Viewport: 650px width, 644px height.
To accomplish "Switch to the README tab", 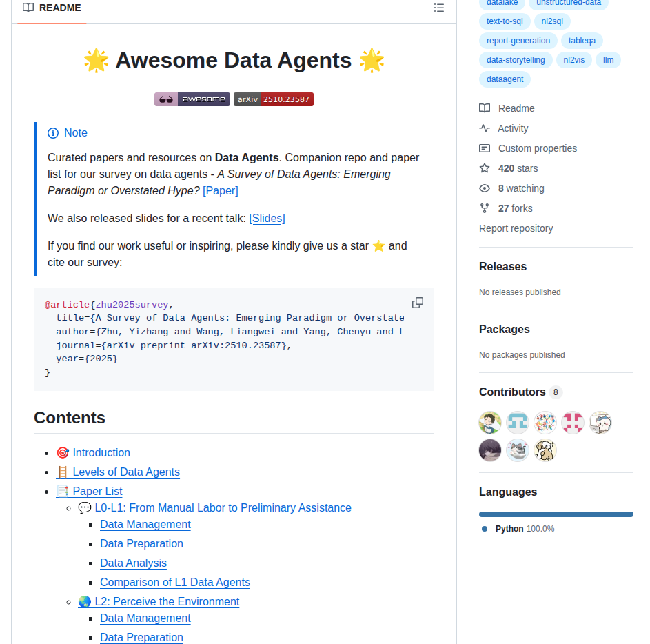I will [51, 8].
